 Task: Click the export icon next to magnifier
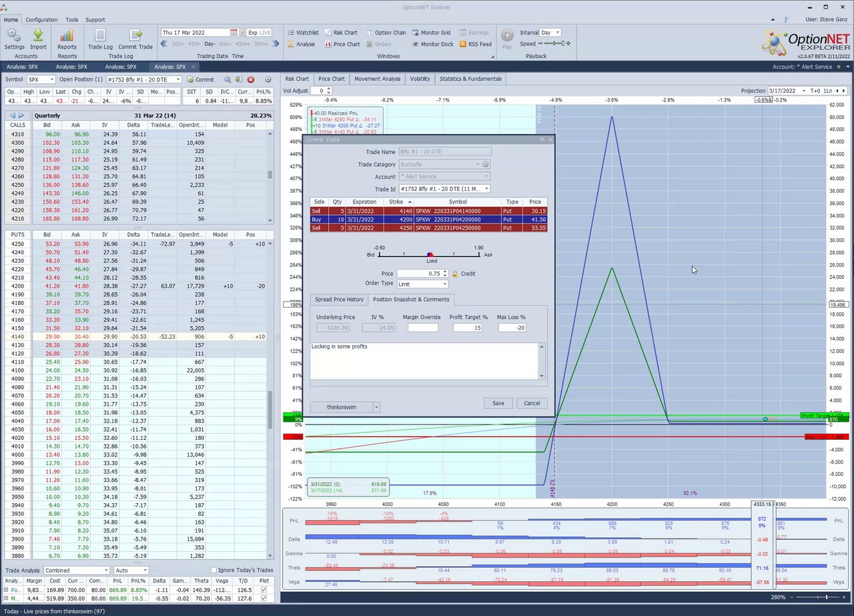tap(239, 79)
